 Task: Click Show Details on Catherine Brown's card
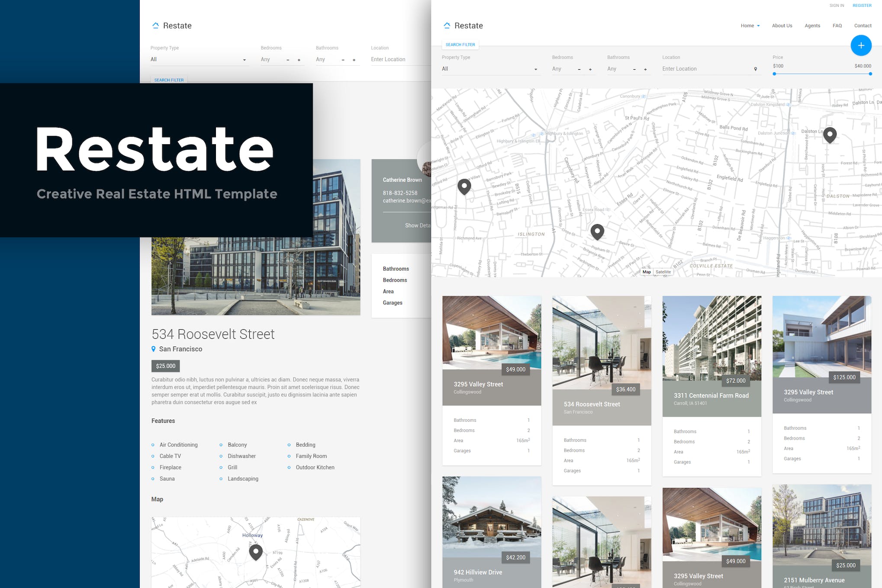[x=418, y=225]
